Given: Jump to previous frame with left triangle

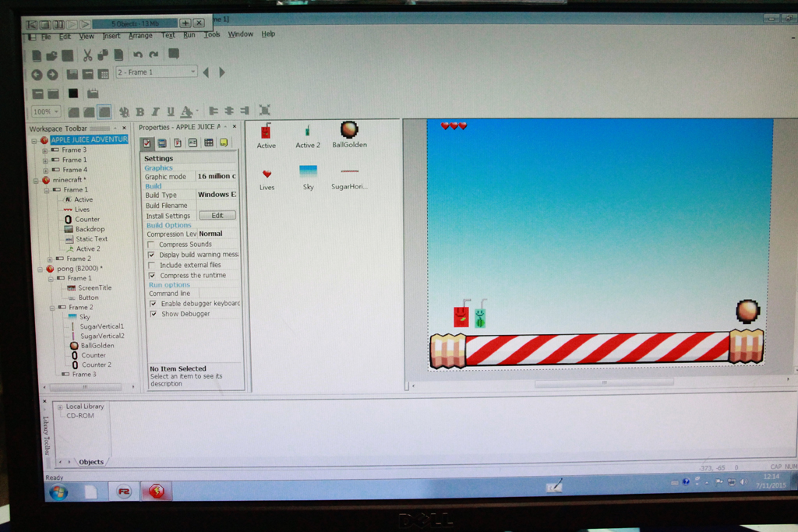Looking at the screenshot, I should [x=206, y=72].
